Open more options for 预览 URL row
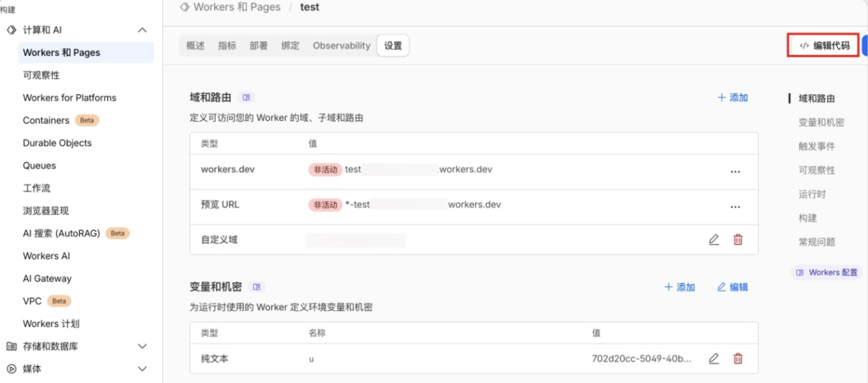The height and width of the screenshot is (383, 868). pyautogui.click(x=735, y=207)
